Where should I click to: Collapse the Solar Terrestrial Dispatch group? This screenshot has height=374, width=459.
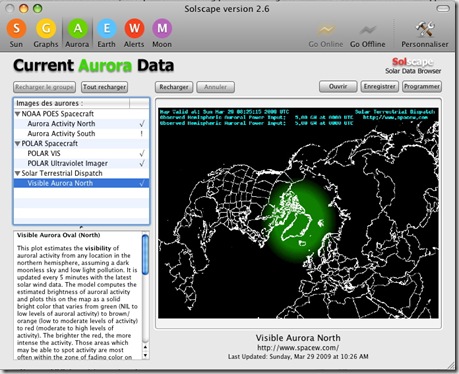[18, 173]
